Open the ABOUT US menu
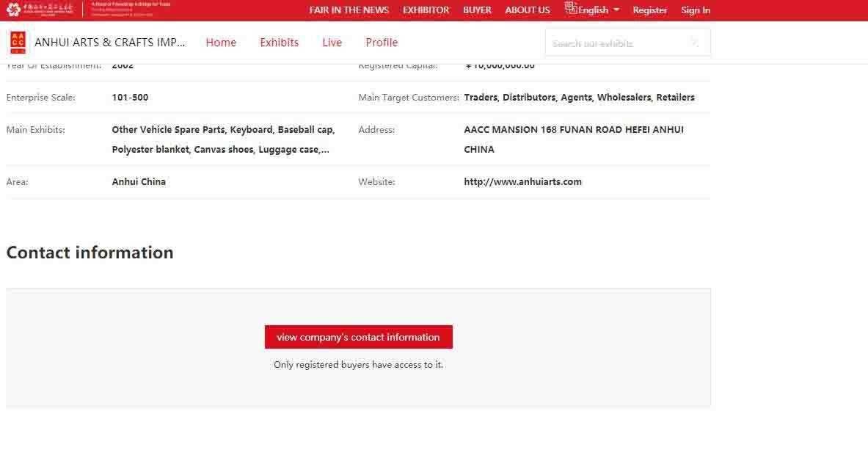Screen dimensions: 868x450 [x=527, y=10]
